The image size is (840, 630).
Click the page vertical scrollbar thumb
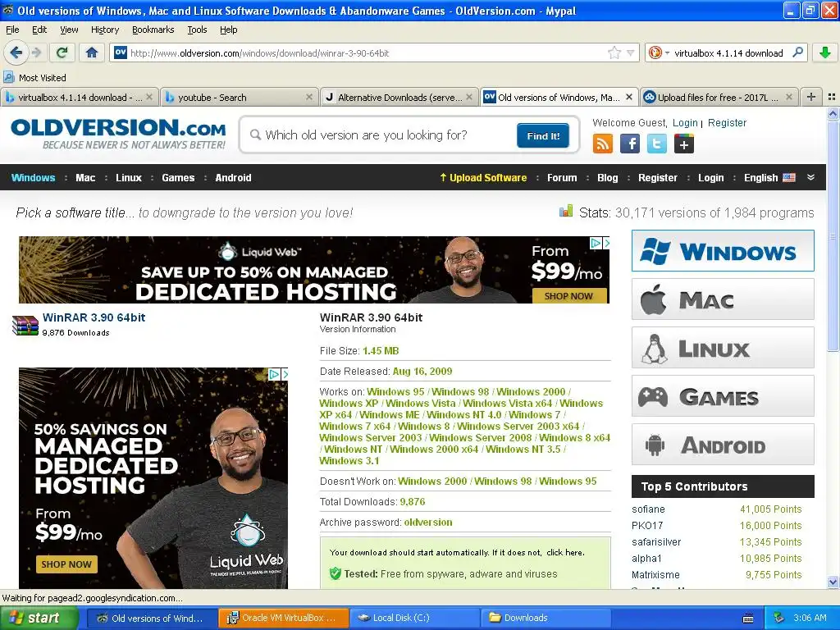tap(833, 235)
